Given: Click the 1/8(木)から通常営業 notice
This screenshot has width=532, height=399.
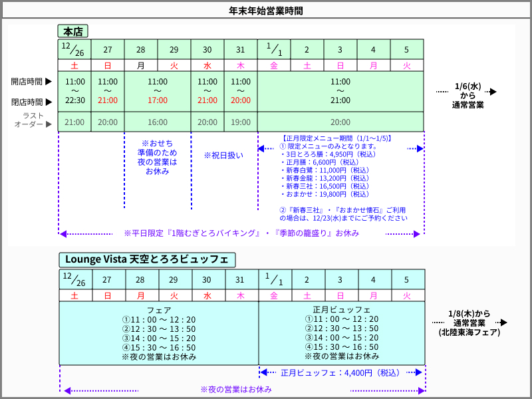Looking at the screenshot, I should [x=469, y=323].
